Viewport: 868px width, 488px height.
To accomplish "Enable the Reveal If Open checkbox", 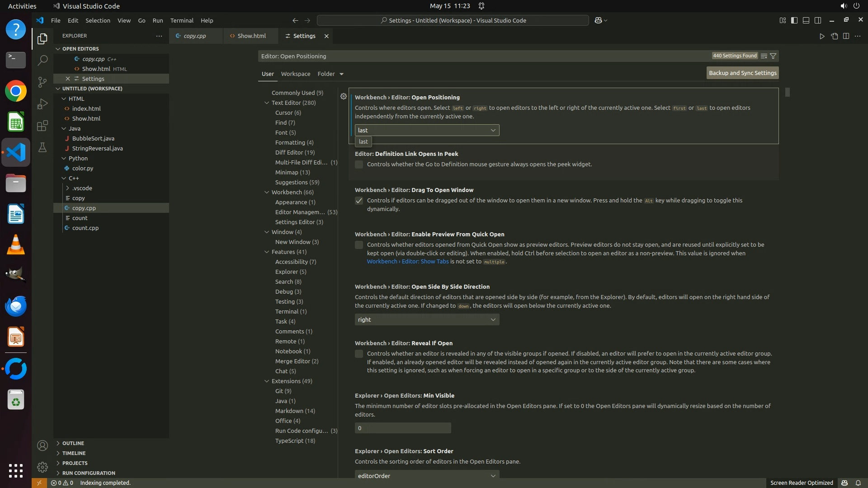I will click(359, 354).
